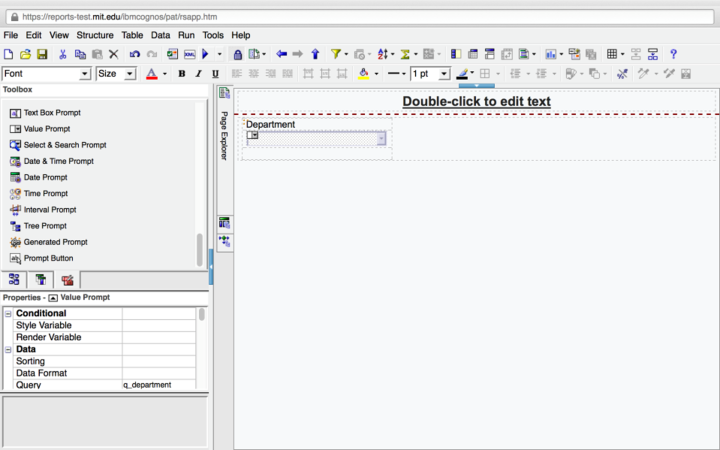Toggle Underline text formatting
720x450 pixels.
pyautogui.click(x=215, y=74)
